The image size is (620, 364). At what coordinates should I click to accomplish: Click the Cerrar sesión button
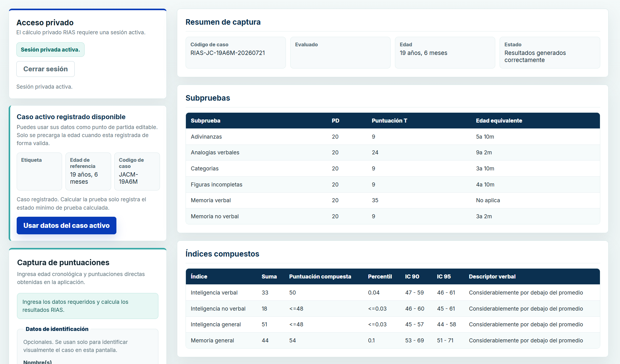pyautogui.click(x=45, y=69)
